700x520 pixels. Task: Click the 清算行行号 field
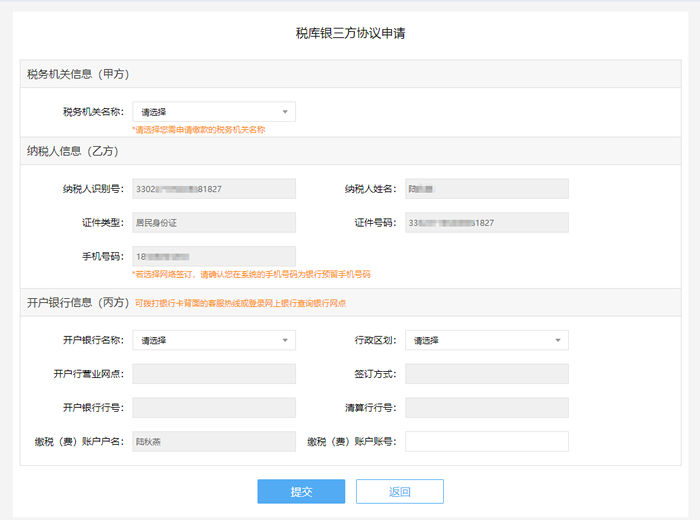486,407
